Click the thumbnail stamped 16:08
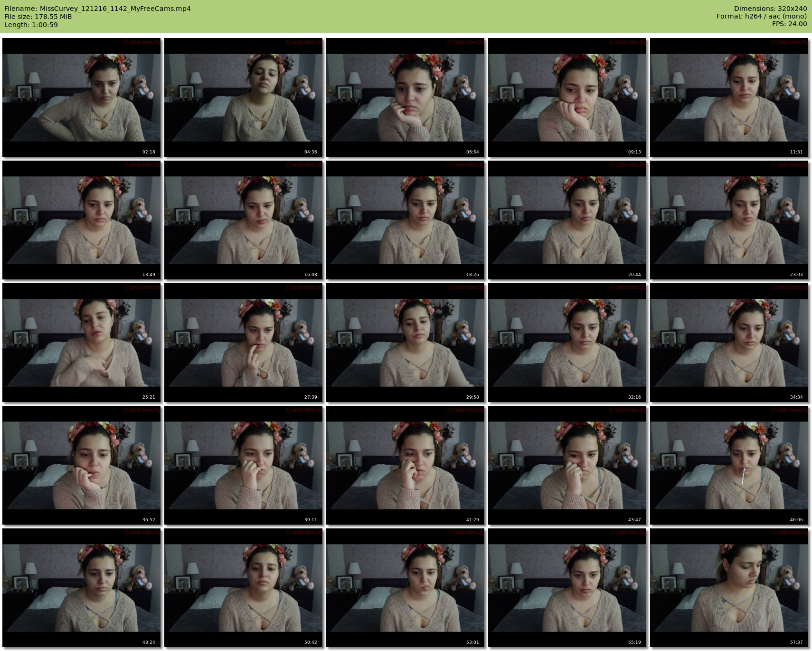812x651 pixels. [244, 220]
